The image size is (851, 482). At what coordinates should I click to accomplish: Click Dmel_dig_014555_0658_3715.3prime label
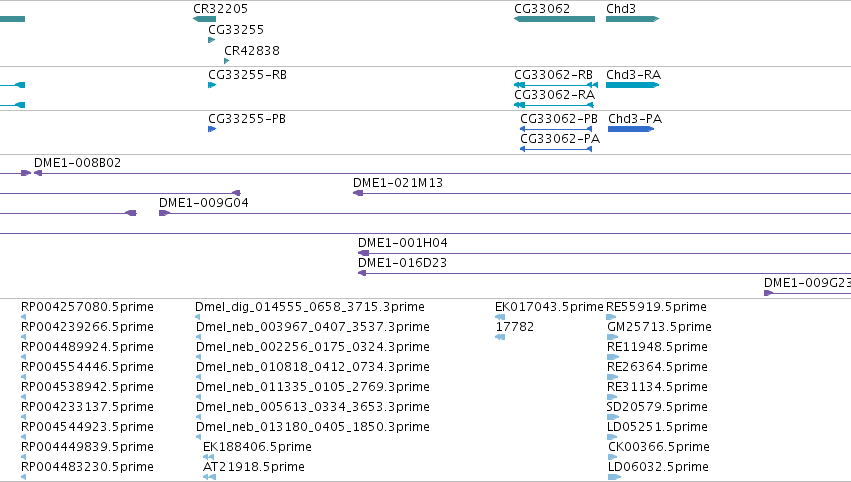[x=310, y=307]
